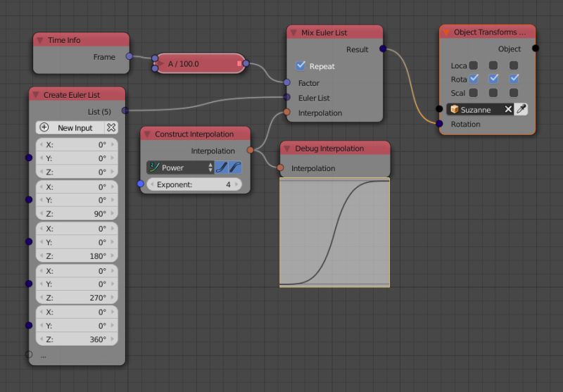Image resolution: width=563 pixels, height=392 pixels.
Task: Click the Result output socket
Action: 383,49
